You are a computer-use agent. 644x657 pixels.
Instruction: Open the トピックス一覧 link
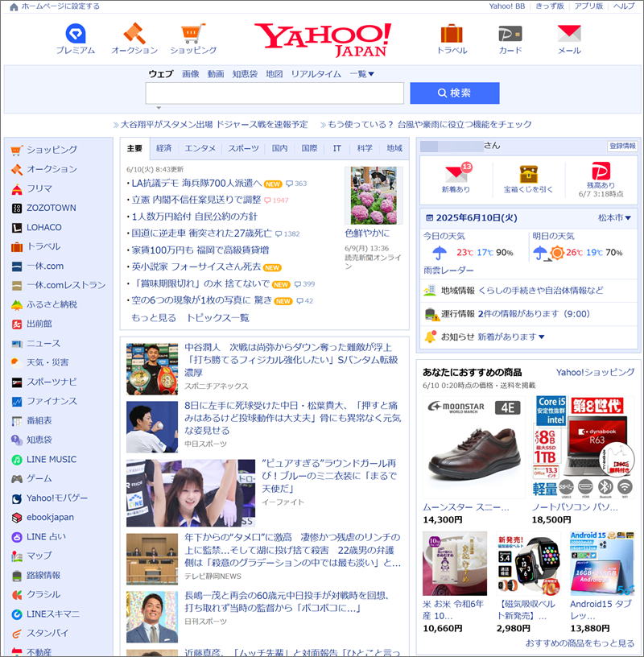pos(218,318)
